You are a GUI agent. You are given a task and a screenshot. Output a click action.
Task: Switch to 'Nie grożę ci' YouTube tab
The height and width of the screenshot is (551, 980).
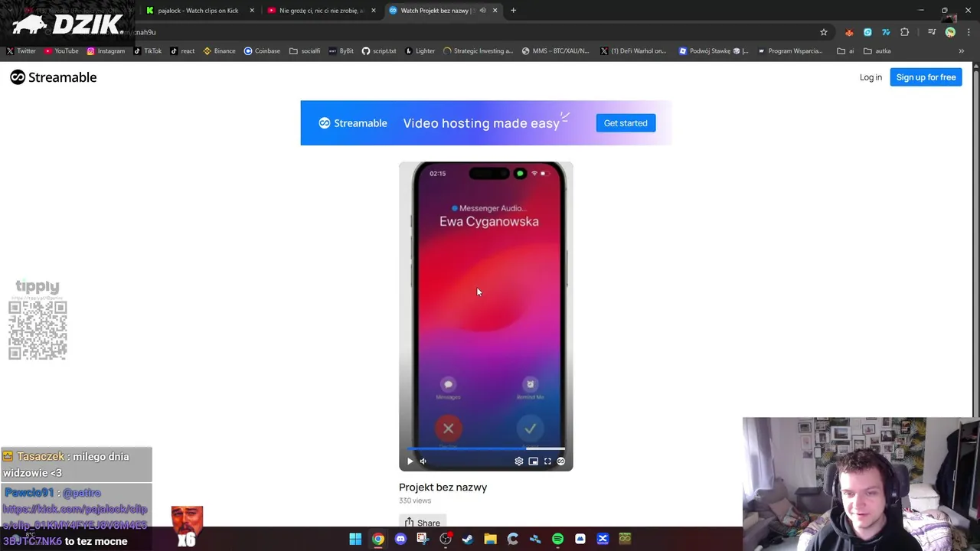pyautogui.click(x=320, y=11)
